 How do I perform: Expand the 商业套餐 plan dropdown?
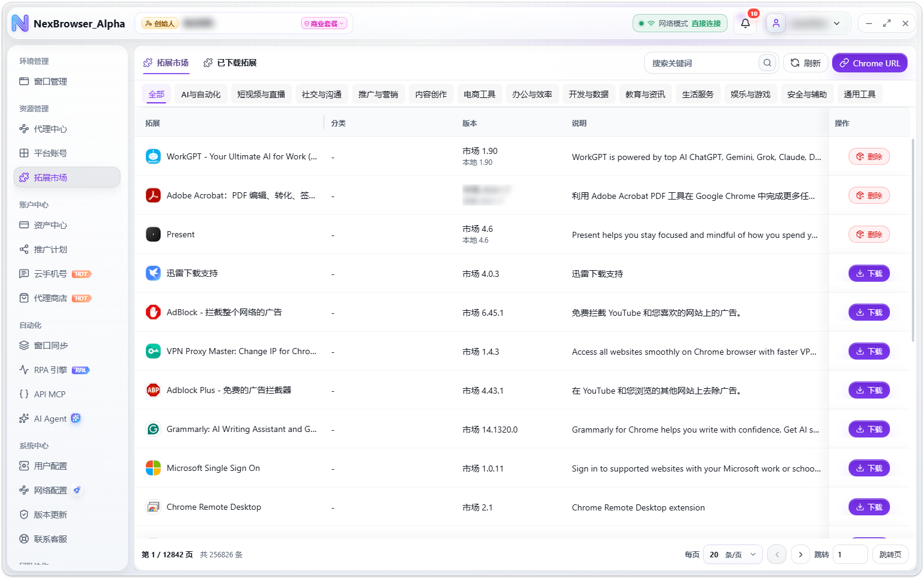(x=324, y=24)
